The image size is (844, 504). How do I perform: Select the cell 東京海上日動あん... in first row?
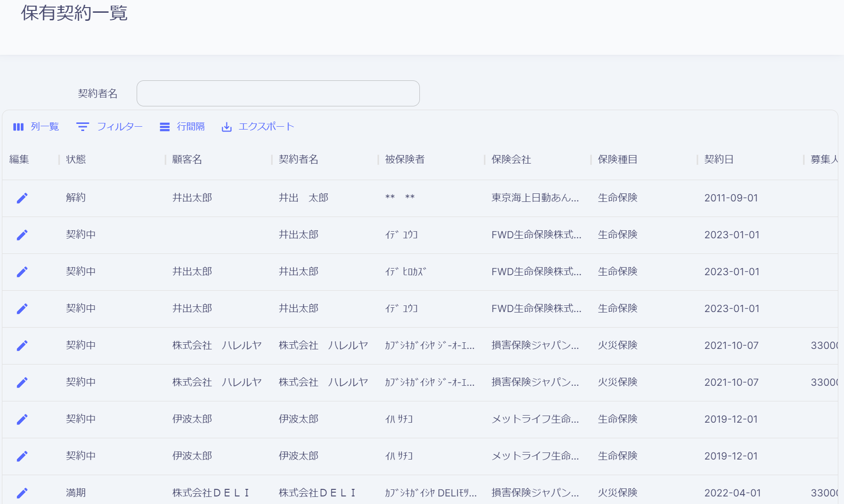tap(535, 198)
